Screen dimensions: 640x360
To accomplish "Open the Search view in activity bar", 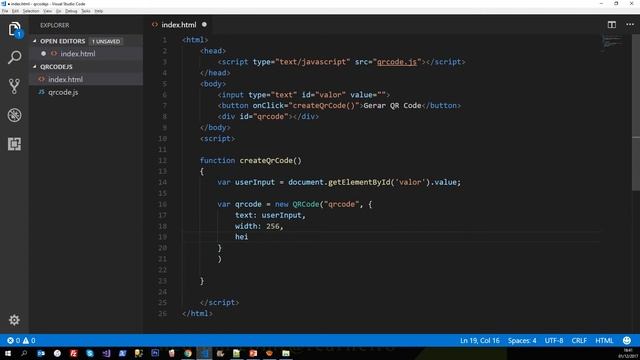I will (15, 57).
